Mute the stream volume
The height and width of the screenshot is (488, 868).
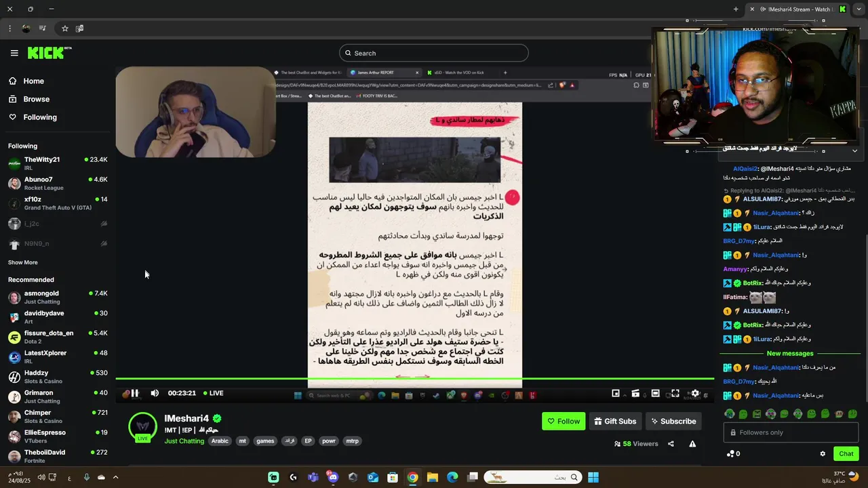coord(155,393)
